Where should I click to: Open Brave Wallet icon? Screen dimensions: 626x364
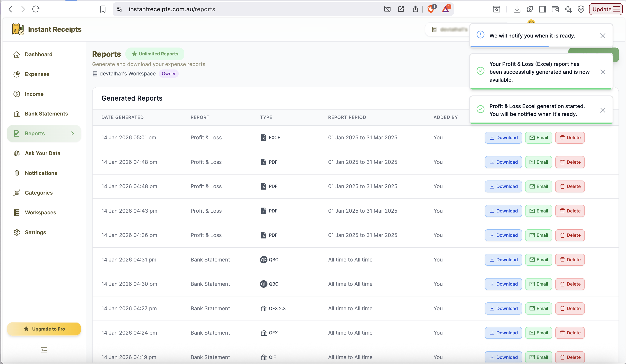point(555,9)
